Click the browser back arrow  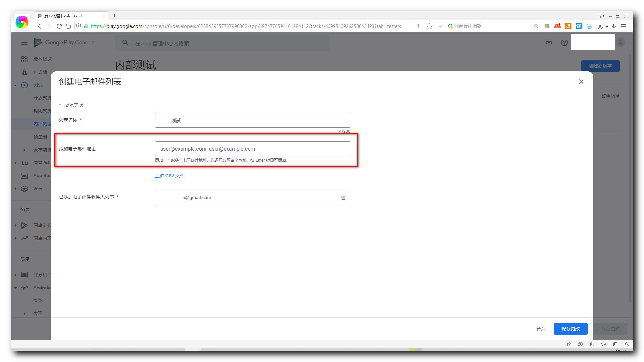click(39, 26)
